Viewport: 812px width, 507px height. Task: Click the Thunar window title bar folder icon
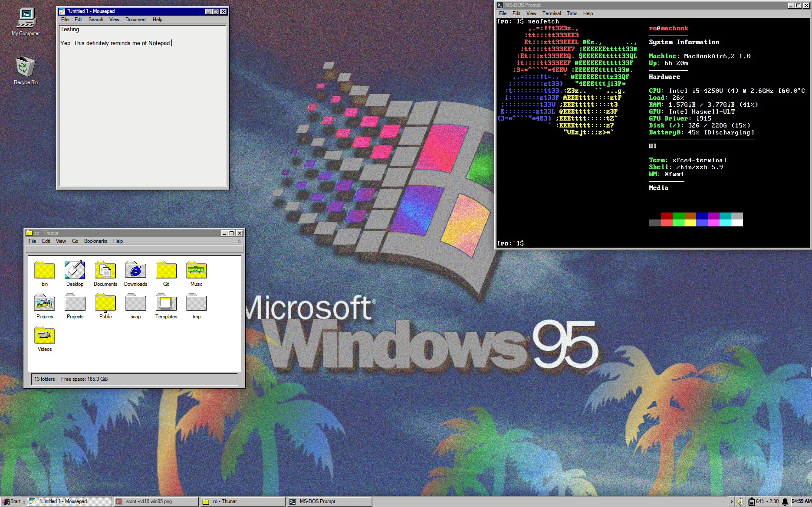pyautogui.click(x=30, y=233)
